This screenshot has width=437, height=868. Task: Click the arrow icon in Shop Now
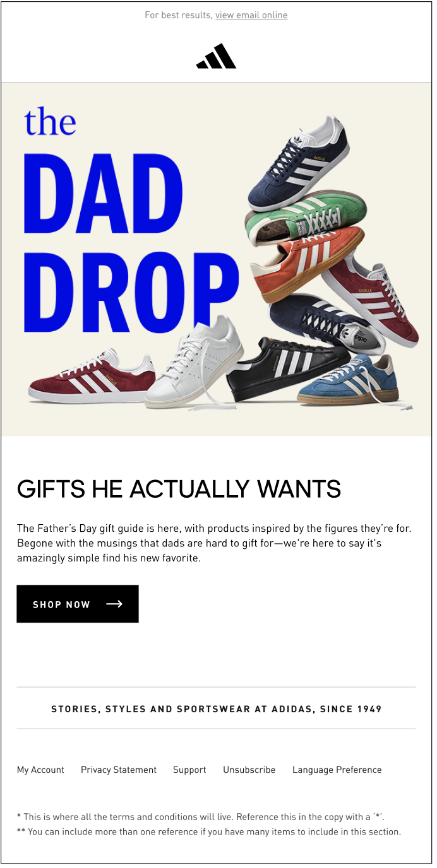coord(114,604)
